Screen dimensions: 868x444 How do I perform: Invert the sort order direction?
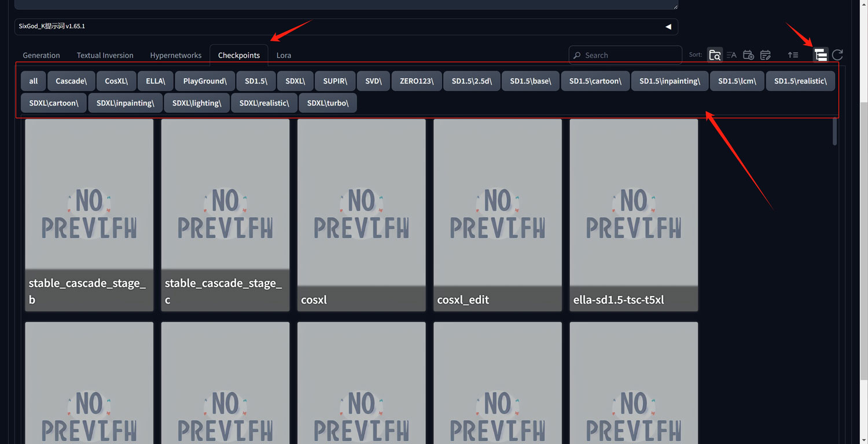[793, 55]
